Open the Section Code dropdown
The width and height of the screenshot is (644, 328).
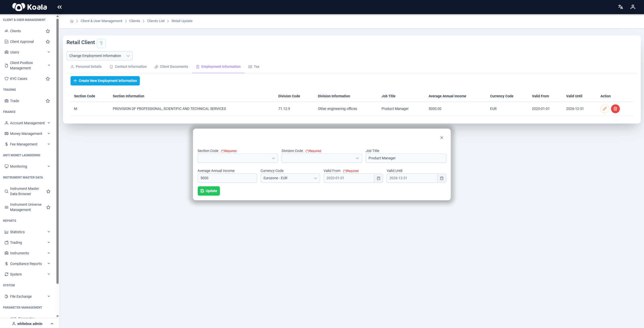tap(238, 158)
